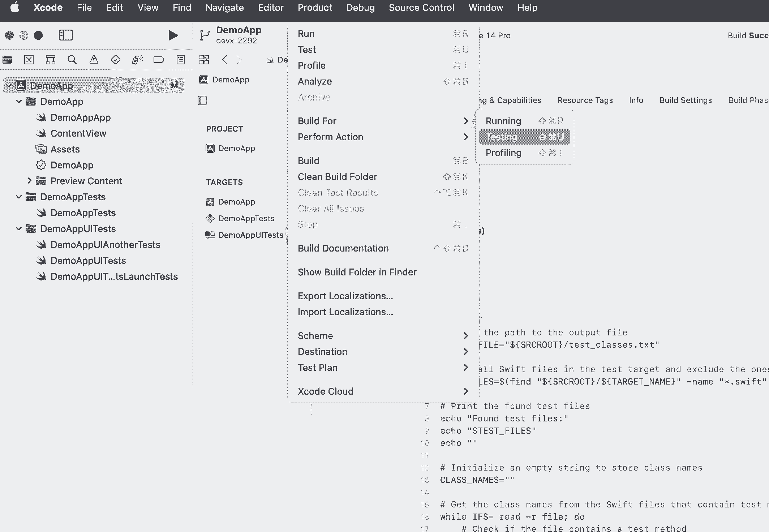Click the related items grid icon
Screen dimensions: 769x532
tap(204, 60)
